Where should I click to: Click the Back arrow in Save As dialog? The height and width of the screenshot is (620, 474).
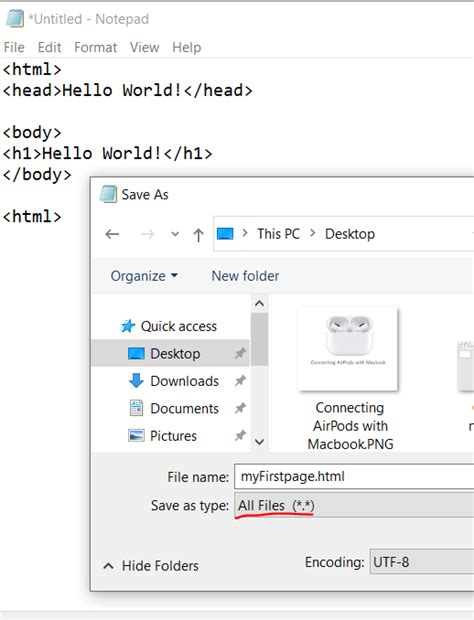(x=112, y=234)
